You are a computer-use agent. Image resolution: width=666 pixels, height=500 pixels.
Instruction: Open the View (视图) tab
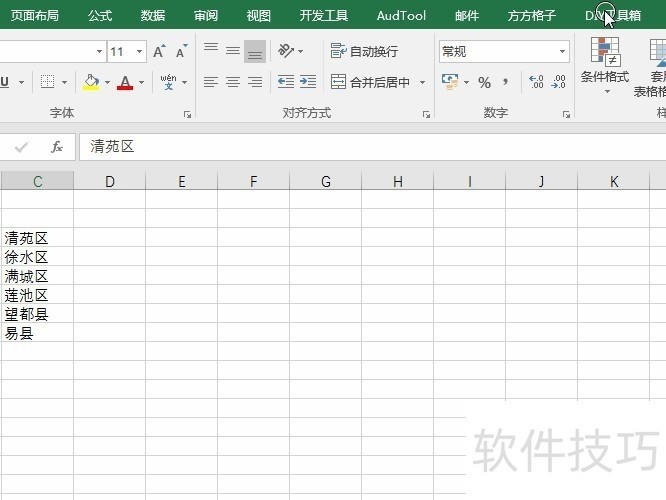tap(259, 16)
